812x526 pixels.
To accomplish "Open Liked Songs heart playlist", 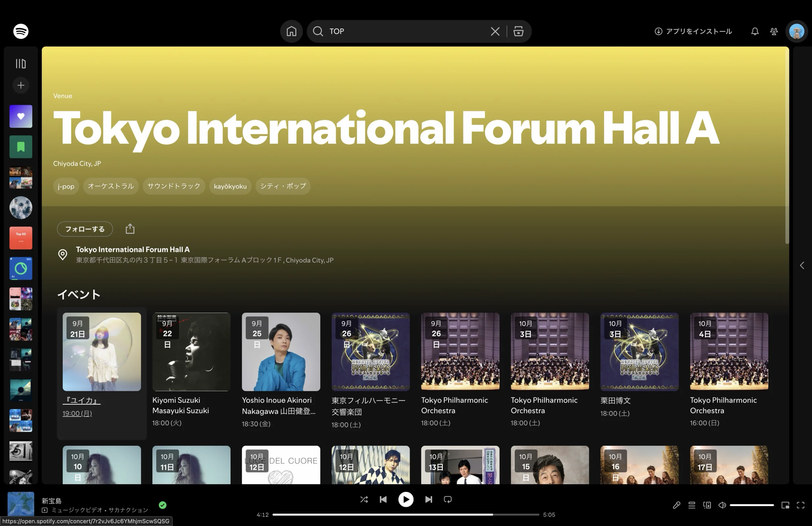I will (21, 116).
